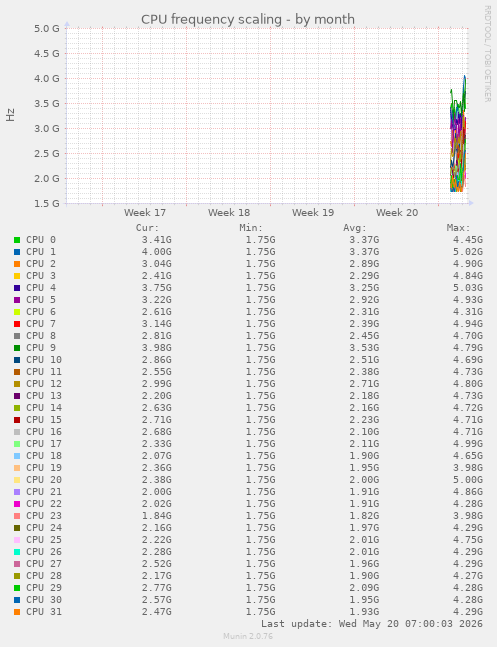Viewport: 497px width, 647px height.
Task: Click the Avg: column header
Action: click(355, 228)
